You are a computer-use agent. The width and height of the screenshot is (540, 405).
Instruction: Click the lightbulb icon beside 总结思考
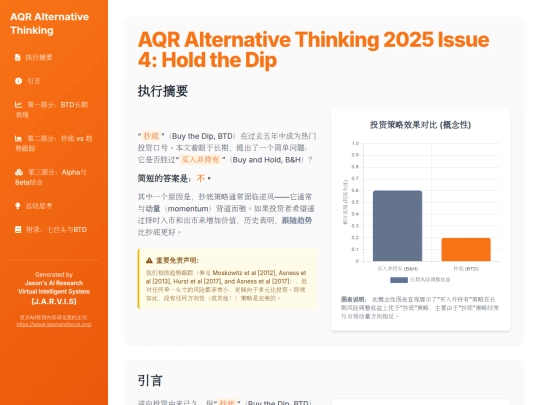click(x=18, y=206)
